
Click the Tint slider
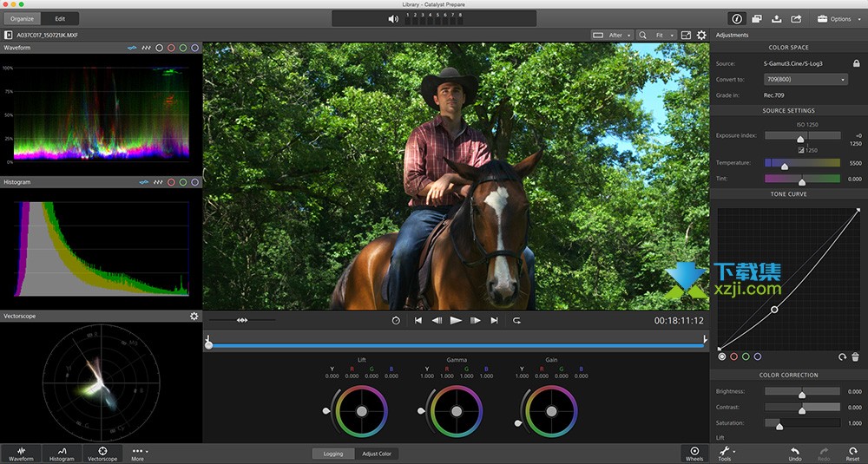[802, 179]
